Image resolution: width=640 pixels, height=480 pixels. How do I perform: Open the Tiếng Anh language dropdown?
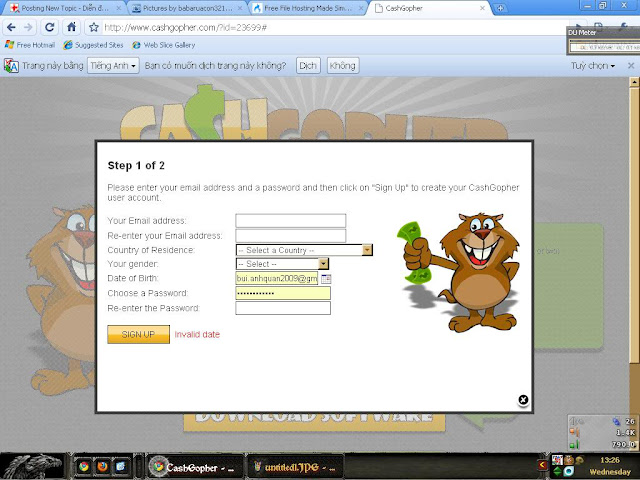point(113,65)
